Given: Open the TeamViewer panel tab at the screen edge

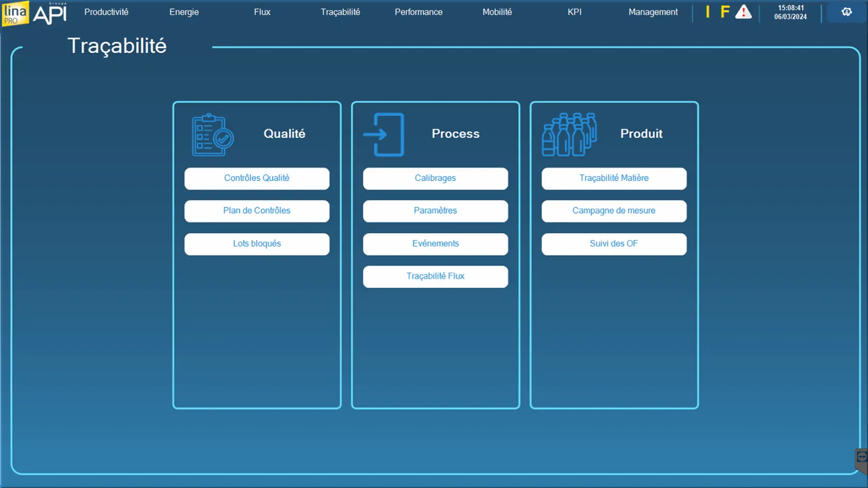Looking at the screenshot, I should tap(861, 459).
